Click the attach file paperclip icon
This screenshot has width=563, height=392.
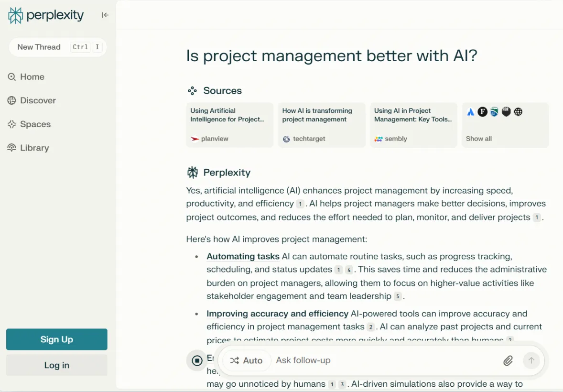pyautogui.click(x=508, y=360)
